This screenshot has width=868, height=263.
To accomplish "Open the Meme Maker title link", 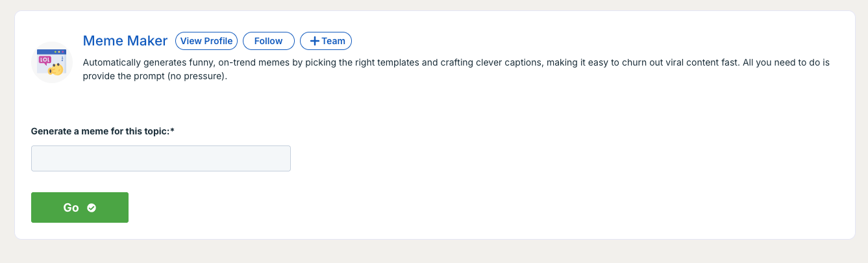I will coord(125,41).
